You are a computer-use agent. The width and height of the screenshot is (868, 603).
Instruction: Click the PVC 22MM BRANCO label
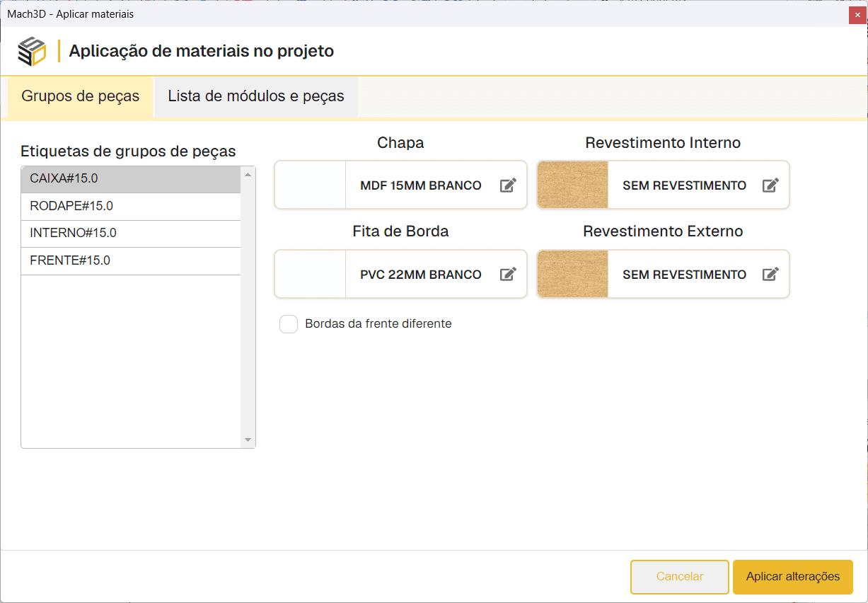click(x=421, y=275)
